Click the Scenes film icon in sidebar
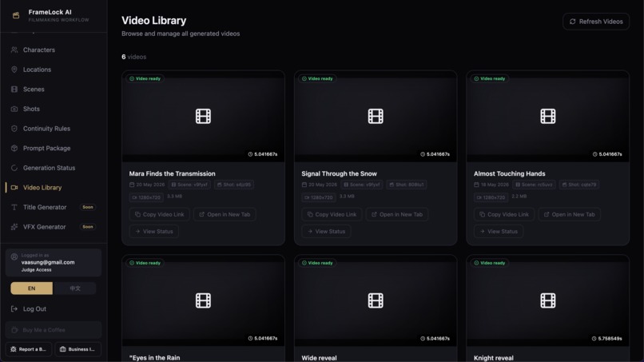Screen dimensions: 644x362 (14, 90)
